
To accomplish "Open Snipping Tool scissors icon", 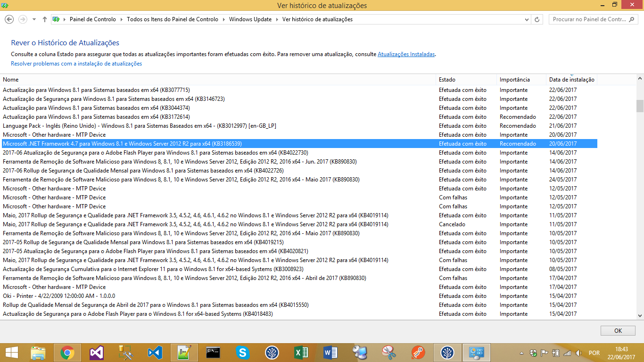I will tap(389, 353).
